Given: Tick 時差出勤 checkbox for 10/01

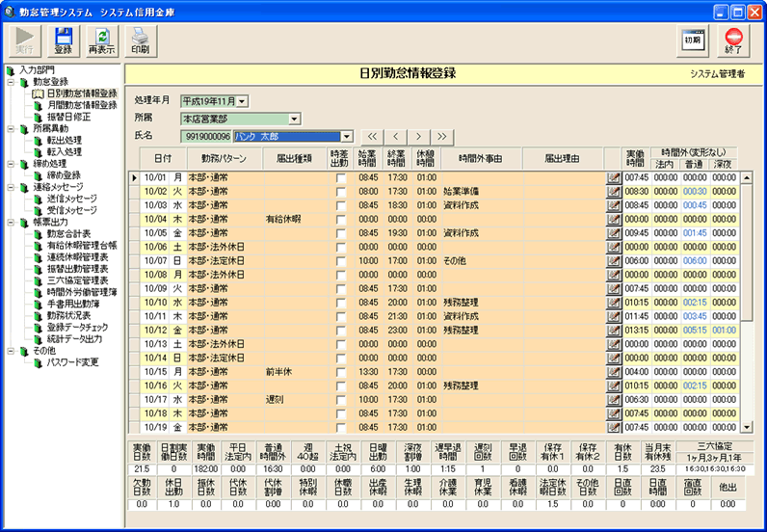Looking at the screenshot, I should pos(341,178).
